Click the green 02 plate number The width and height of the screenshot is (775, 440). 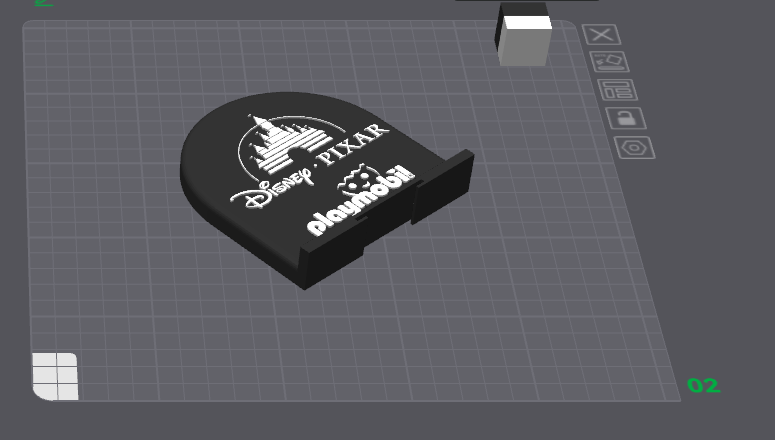pyautogui.click(x=704, y=386)
